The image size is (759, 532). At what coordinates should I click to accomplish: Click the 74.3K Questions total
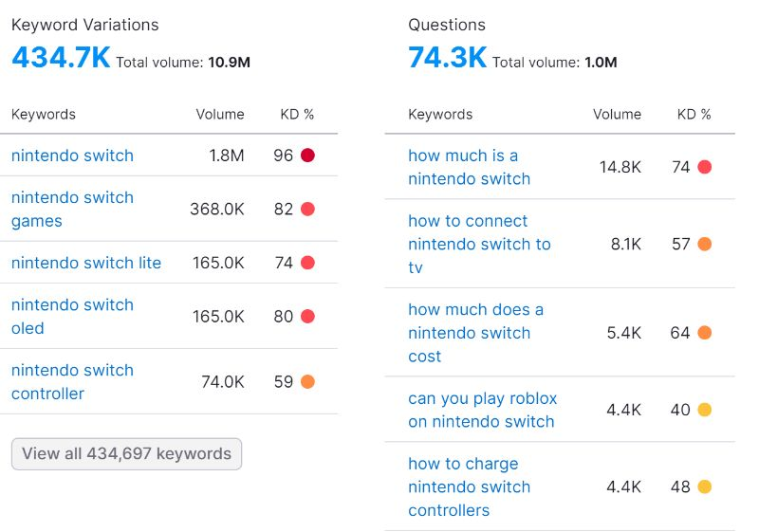tap(447, 57)
